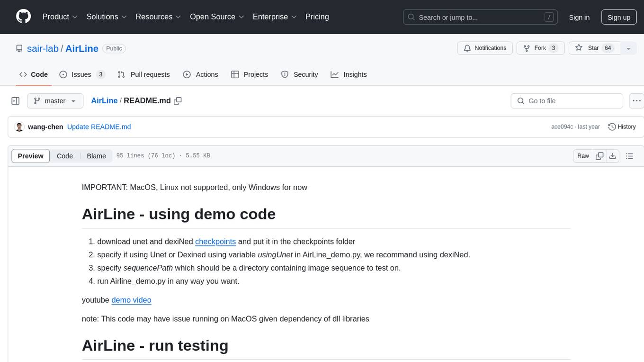This screenshot has width=644, height=362.
Task: Open the Raw file view
Action: [583, 156]
